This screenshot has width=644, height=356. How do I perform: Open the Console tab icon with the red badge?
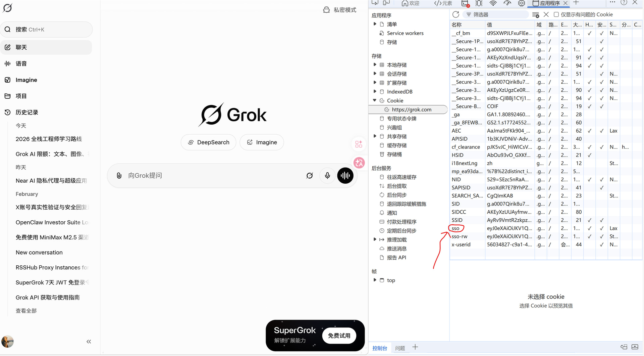click(x=466, y=3)
